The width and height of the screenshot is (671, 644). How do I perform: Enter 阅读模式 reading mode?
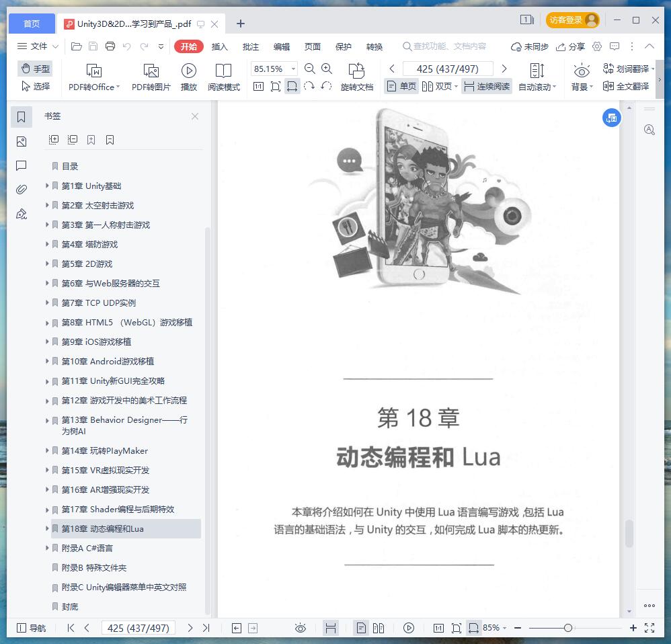[224, 77]
